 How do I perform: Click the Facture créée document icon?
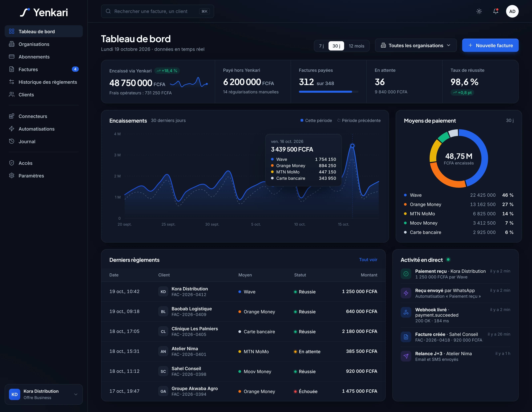pos(406,337)
